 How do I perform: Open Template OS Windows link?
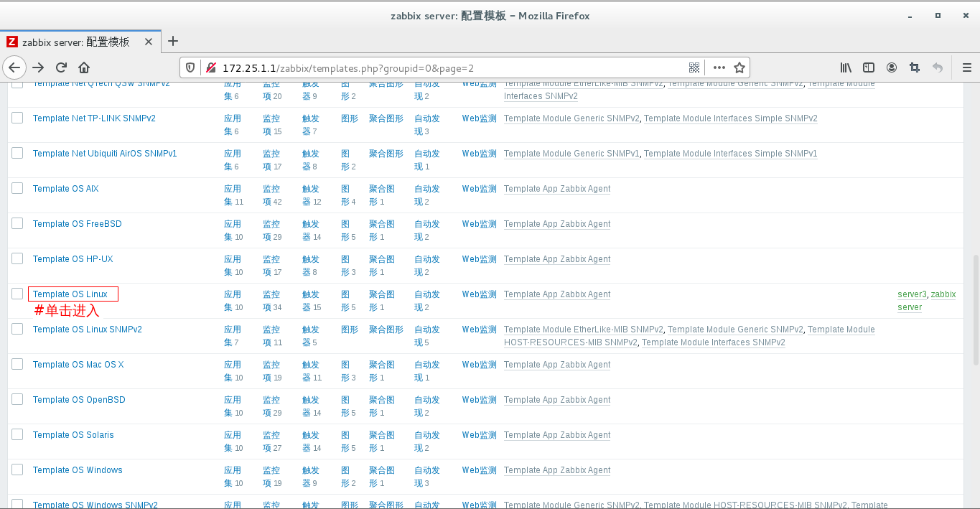78,470
